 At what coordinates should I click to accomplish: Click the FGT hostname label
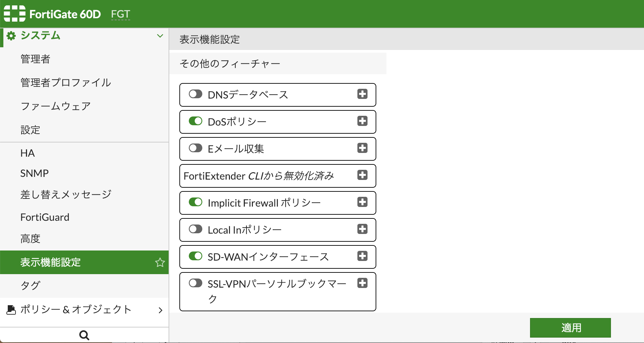120,14
